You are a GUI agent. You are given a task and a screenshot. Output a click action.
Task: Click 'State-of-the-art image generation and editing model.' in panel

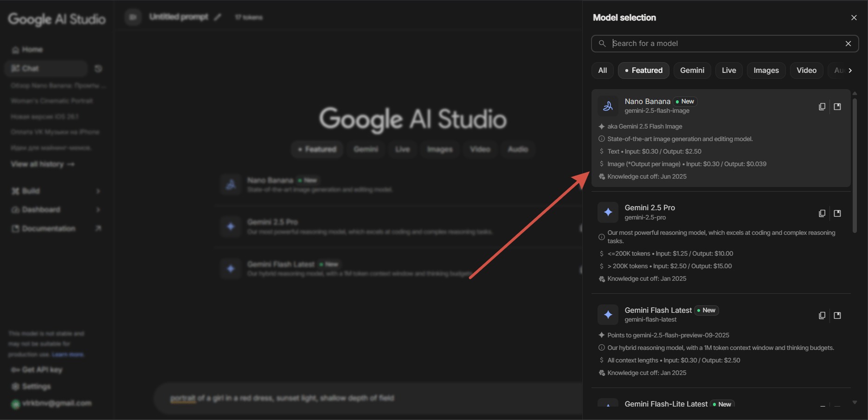[680, 139]
